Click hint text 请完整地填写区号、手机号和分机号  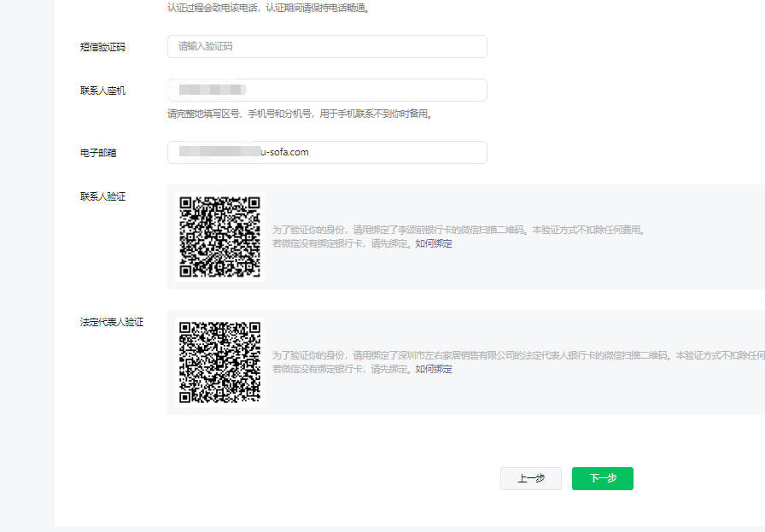tap(239, 114)
